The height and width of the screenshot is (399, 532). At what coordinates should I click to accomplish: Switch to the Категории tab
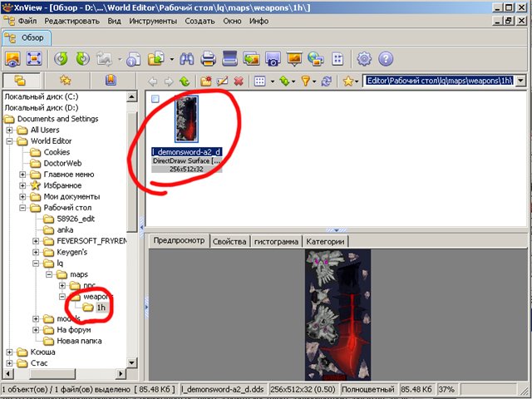pyautogui.click(x=325, y=242)
